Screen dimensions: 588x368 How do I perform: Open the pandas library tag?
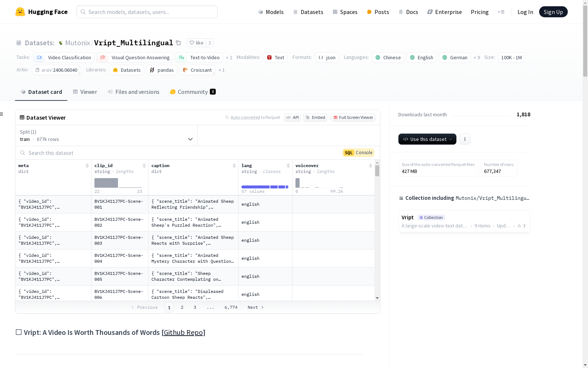(162, 70)
